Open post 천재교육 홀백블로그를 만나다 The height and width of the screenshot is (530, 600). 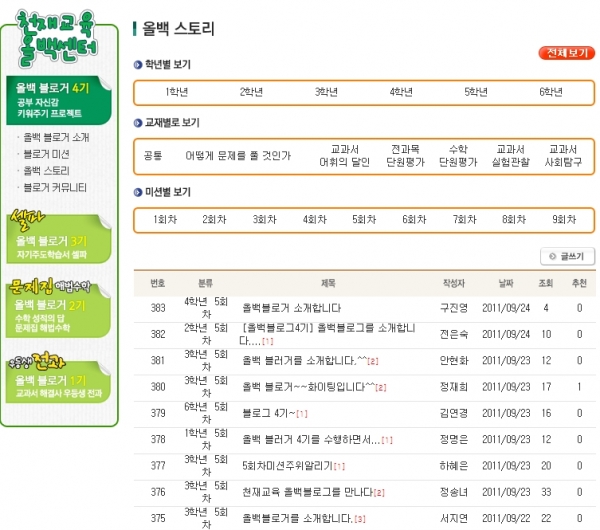[x=310, y=492]
